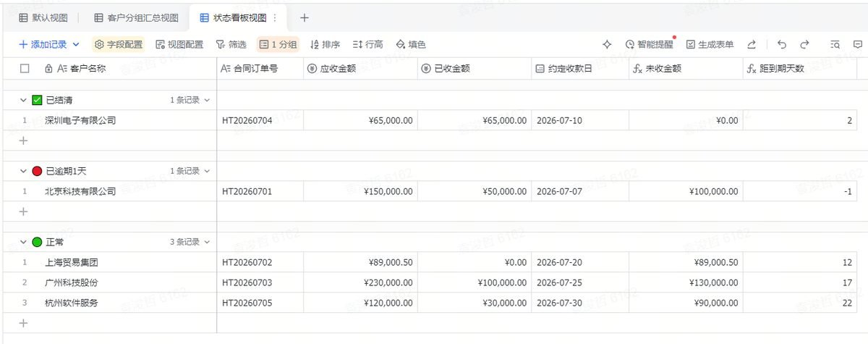Image resolution: width=868 pixels, height=344 pixels.
Task: Click the 合同订单号 column header
Action: [x=260, y=69]
